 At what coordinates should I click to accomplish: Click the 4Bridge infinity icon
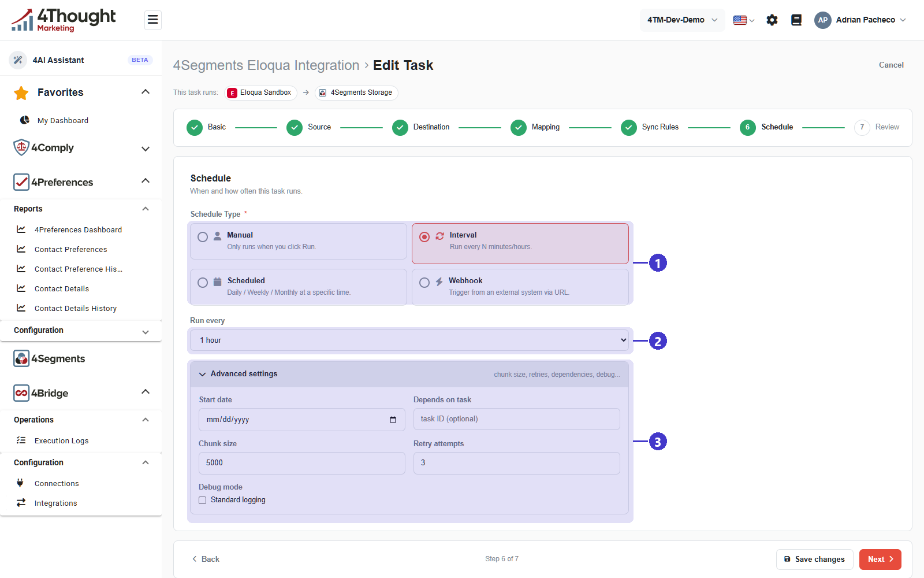coord(21,393)
